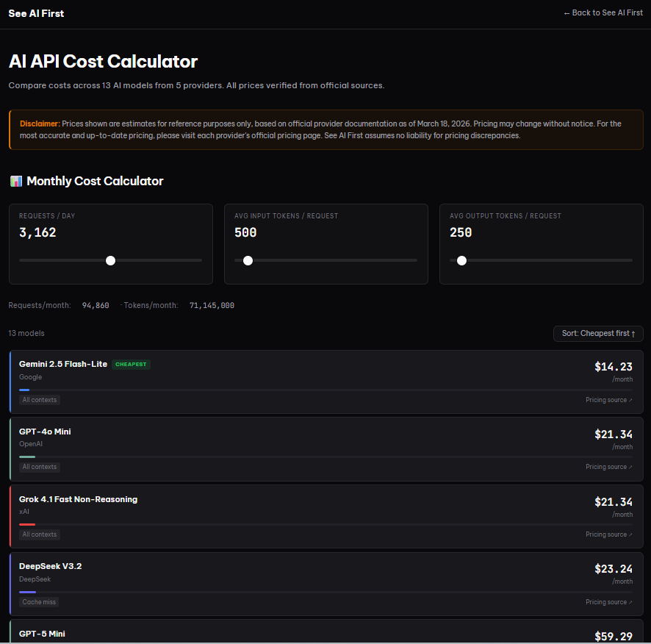
Task: Click the 94,860 requests/month value
Action: click(96, 306)
